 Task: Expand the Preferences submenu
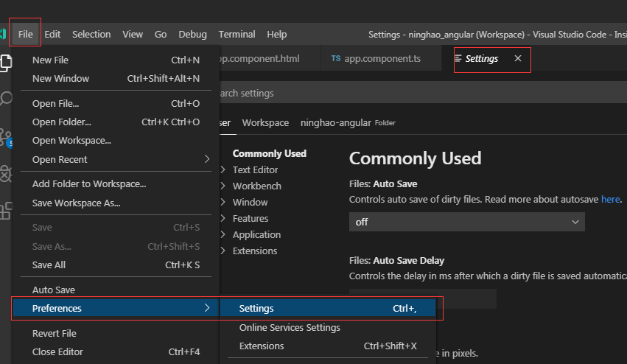click(116, 309)
